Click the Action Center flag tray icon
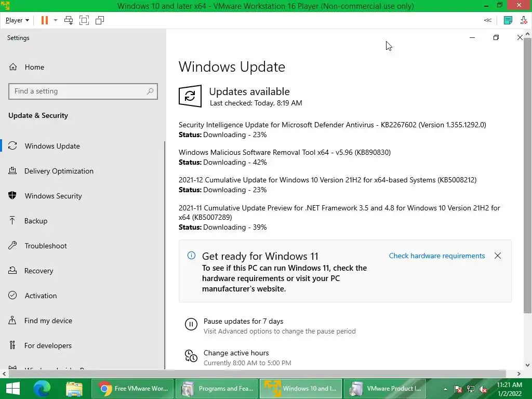This screenshot has width=532, height=399. click(x=458, y=389)
